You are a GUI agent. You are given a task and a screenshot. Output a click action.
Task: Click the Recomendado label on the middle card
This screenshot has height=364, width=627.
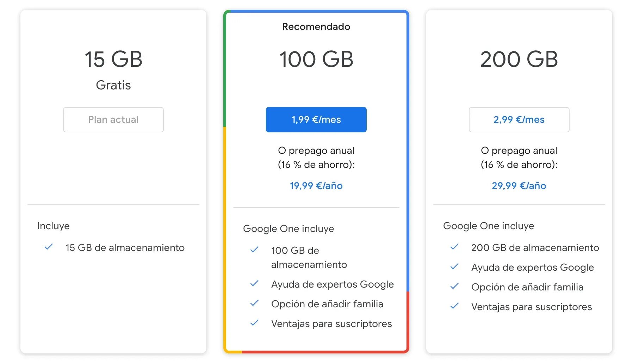pyautogui.click(x=316, y=27)
